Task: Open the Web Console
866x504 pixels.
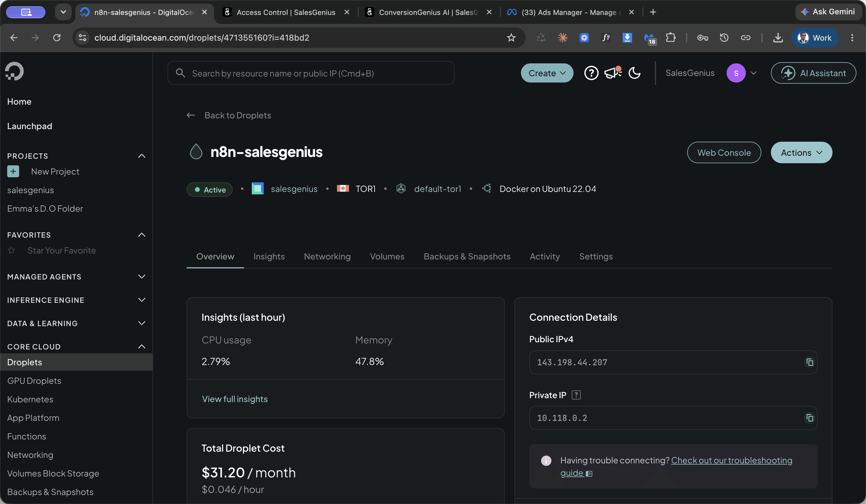Action: click(x=724, y=152)
